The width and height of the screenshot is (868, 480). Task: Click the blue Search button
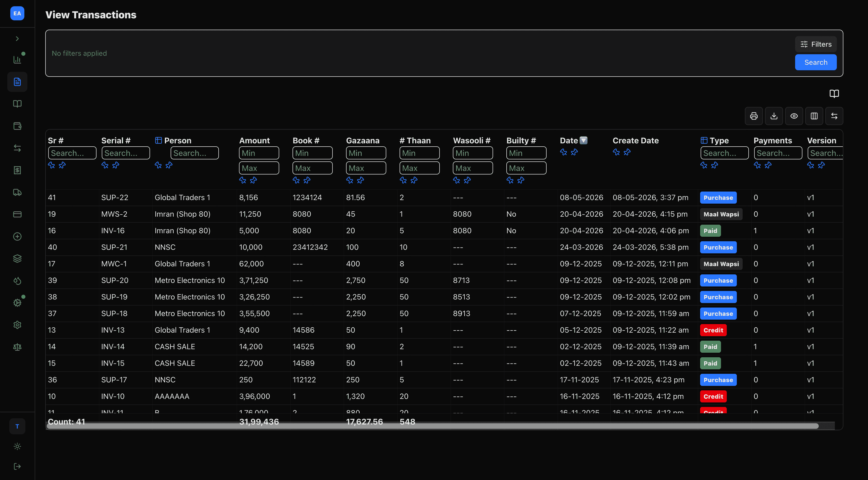click(816, 62)
